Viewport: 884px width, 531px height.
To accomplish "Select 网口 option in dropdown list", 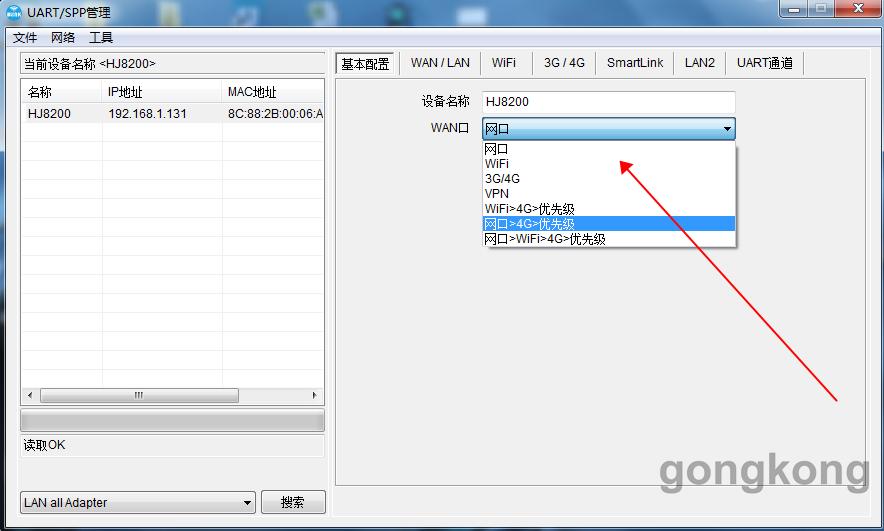I will [x=609, y=149].
